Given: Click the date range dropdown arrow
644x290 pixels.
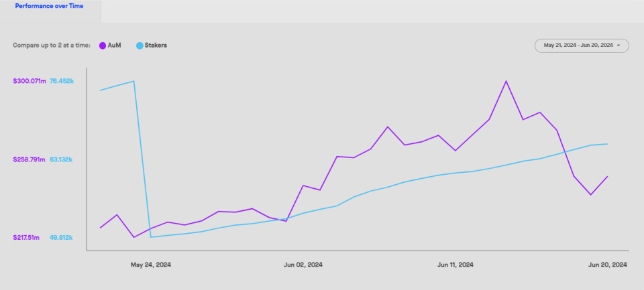Looking at the screenshot, I should (x=619, y=46).
